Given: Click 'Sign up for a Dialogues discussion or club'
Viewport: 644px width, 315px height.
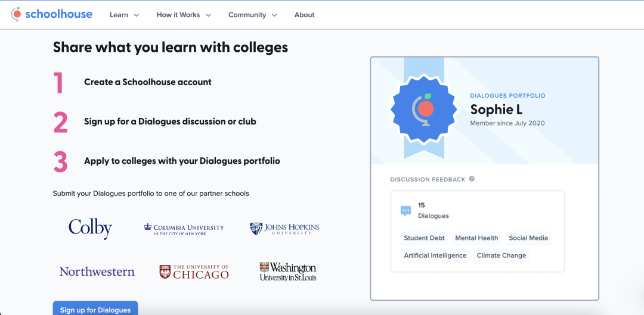Looking at the screenshot, I should (x=170, y=122).
